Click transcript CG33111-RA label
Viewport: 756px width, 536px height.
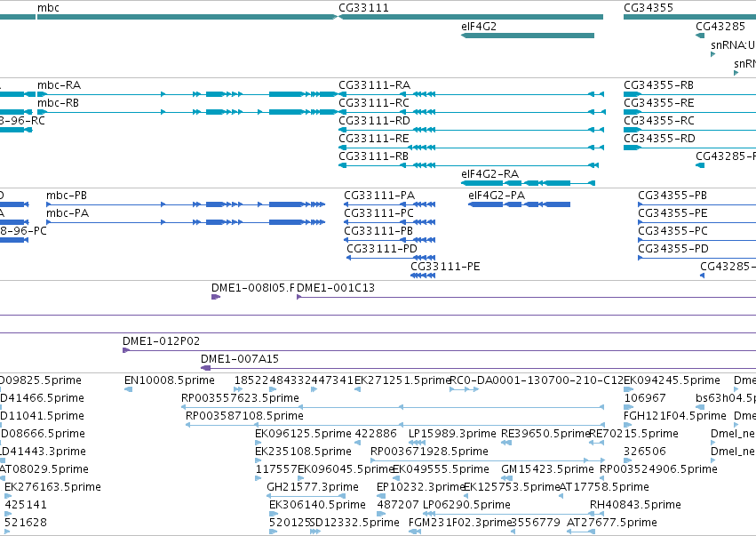pyautogui.click(x=374, y=85)
